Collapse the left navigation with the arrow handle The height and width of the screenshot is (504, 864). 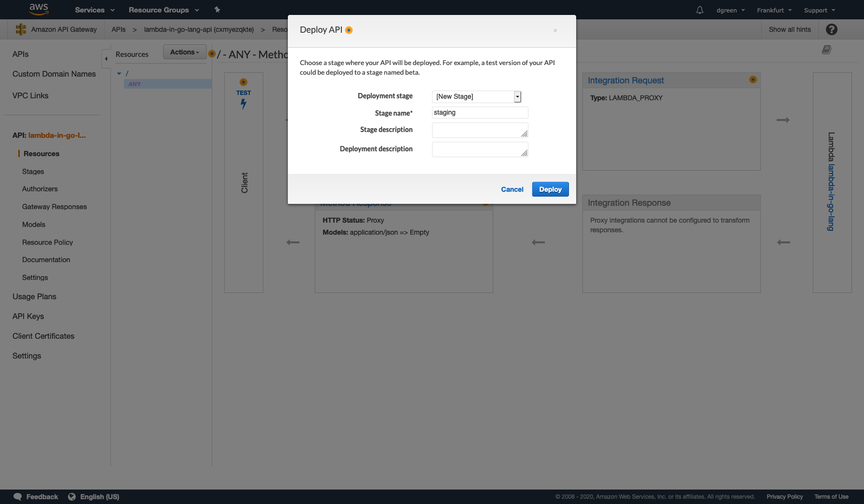click(106, 59)
